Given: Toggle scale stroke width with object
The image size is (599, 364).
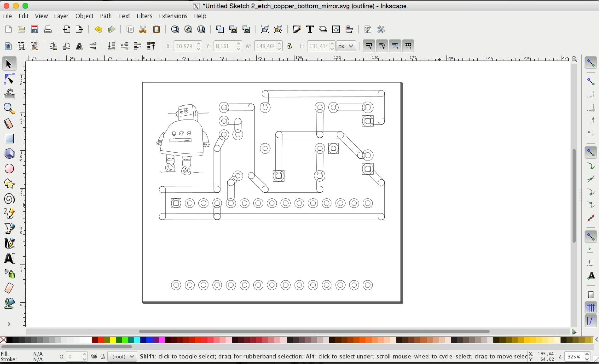Looking at the screenshot, I should click(369, 46).
